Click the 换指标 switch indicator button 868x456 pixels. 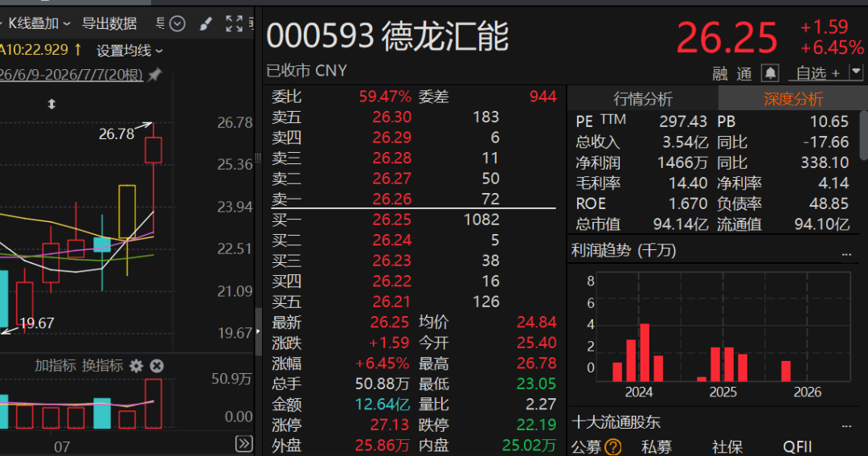pyautogui.click(x=102, y=366)
